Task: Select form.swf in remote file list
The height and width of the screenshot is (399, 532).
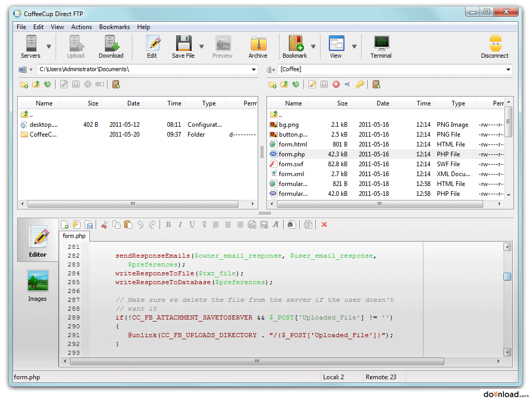Action: pyautogui.click(x=387, y=164)
